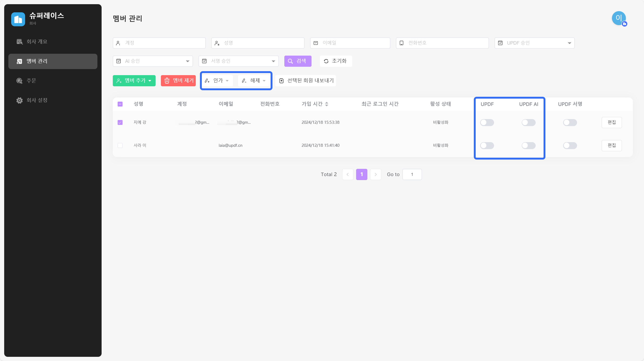This screenshot has height=361, width=644.
Task: Click the 회사 개요 sidebar icon
Action: [x=20, y=42]
